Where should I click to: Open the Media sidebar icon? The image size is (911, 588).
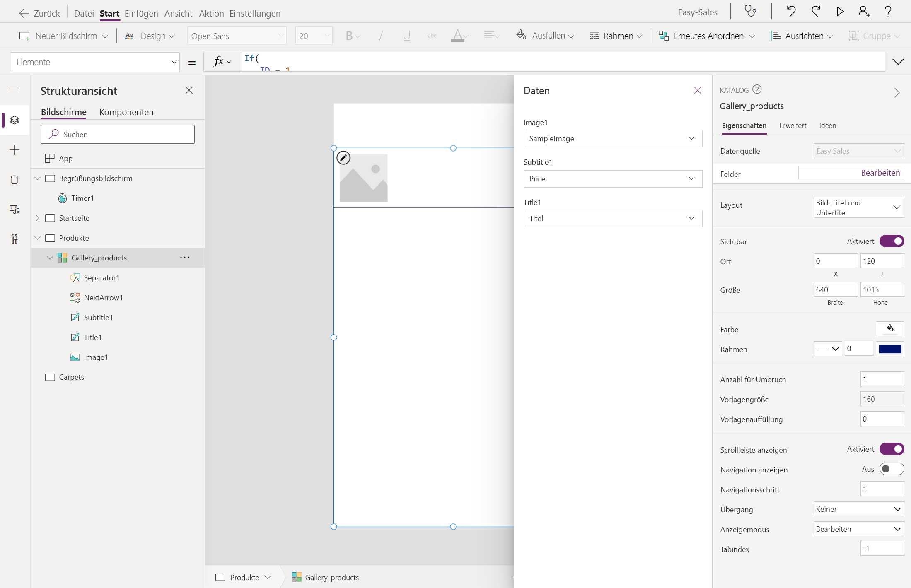click(x=14, y=210)
